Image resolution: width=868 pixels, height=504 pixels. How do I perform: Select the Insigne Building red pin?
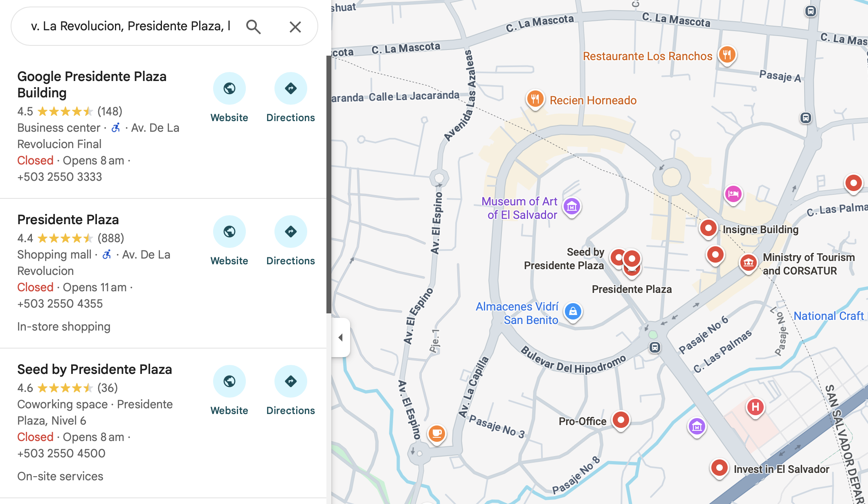pos(708,228)
